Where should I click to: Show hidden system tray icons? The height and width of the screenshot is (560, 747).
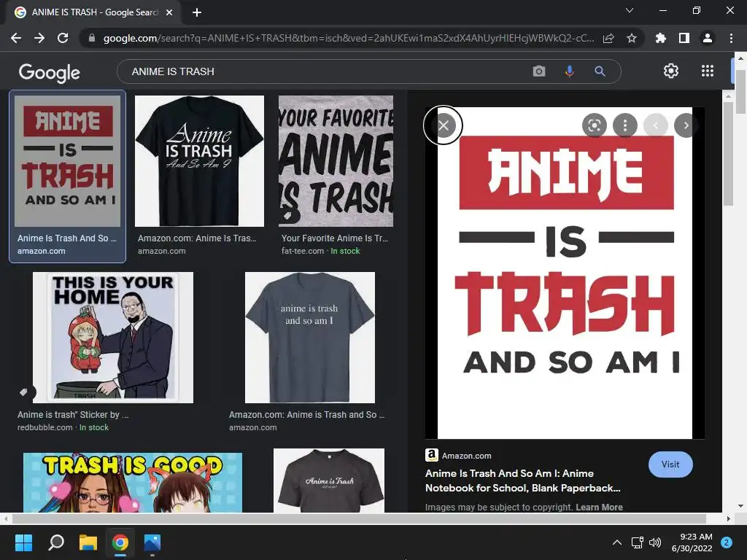[x=617, y=542]
